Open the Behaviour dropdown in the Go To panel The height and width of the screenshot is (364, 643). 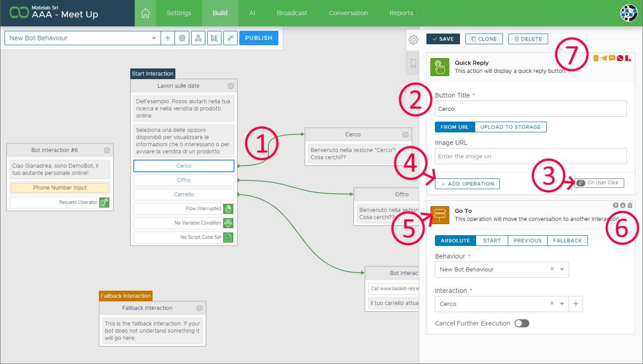click(x=562, y=270)
